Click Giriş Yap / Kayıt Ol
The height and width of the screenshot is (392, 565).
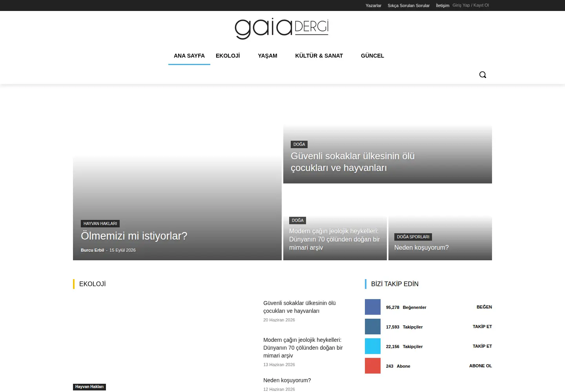coord(471,5)
